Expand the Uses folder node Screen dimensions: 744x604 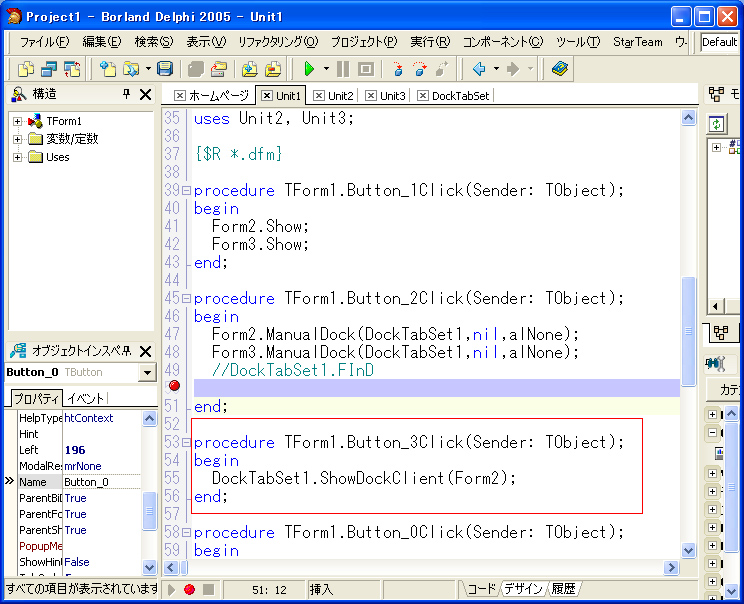point(18,158)
